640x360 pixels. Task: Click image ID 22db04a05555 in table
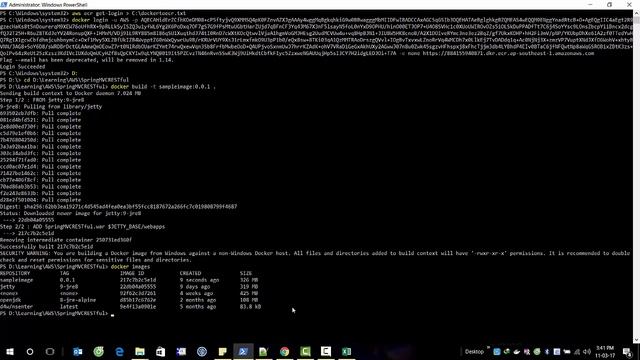click(138, 287)
